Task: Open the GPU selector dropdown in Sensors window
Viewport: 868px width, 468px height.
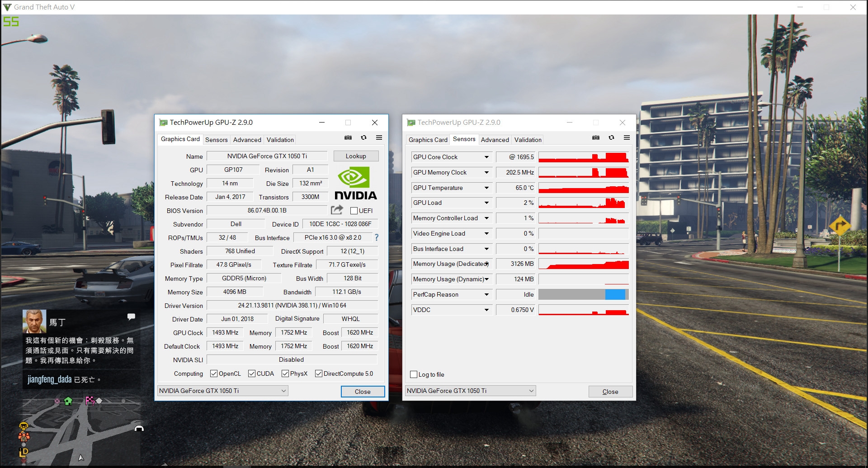Action: pos(470,391)
